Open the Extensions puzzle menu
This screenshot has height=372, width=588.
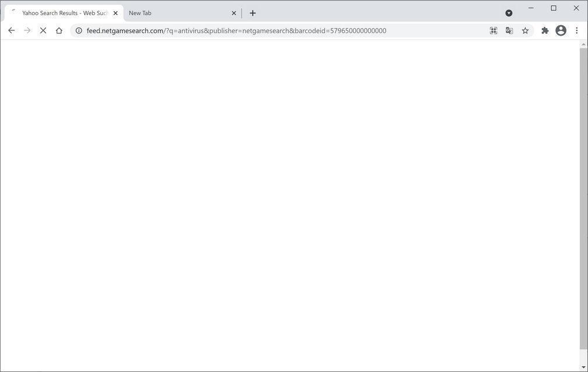tap(545, 31)
